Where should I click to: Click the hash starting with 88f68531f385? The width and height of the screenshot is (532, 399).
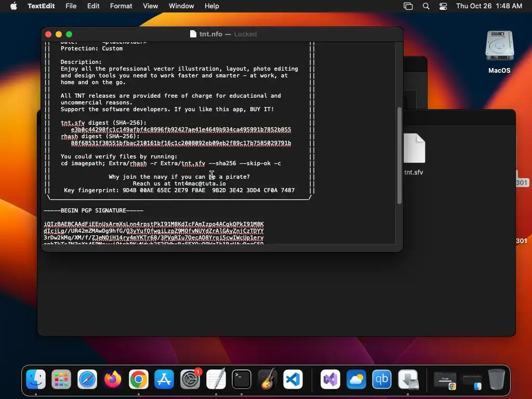tap(181, 143)
